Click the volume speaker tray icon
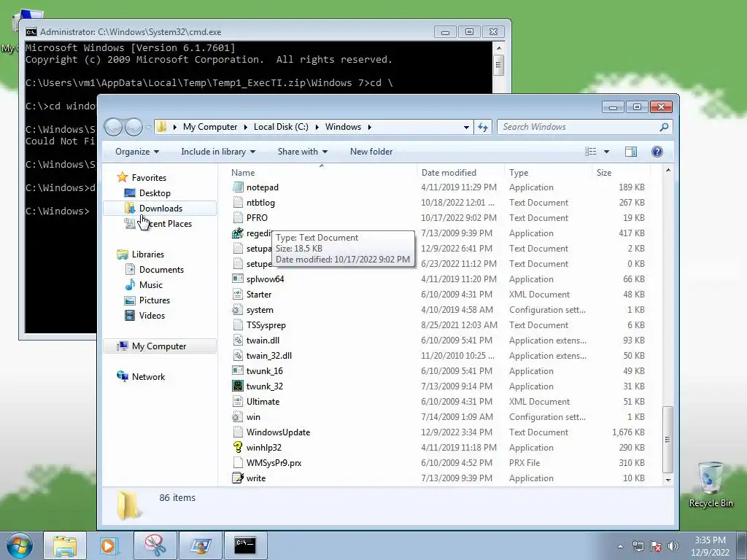The width and height of the screenshot is (747, 560). click(x=673, y=545)
